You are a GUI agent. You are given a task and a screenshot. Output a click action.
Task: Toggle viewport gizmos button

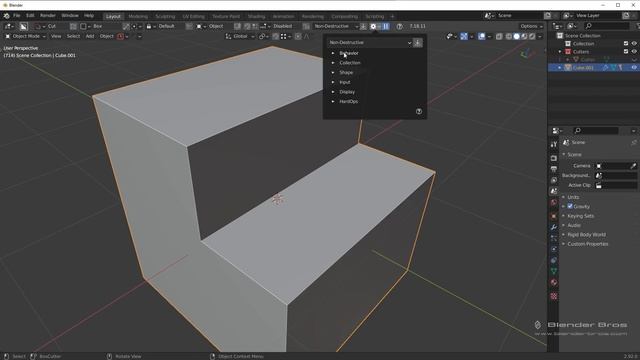click(x=464, y=36)
